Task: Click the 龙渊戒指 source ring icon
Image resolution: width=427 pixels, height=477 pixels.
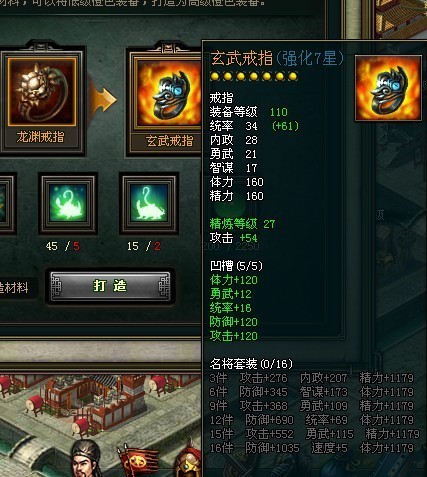Action: pos(42,92)
